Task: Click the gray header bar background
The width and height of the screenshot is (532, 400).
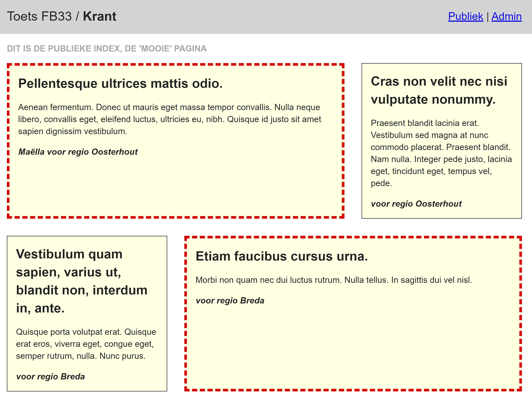Action: point(265,16)
